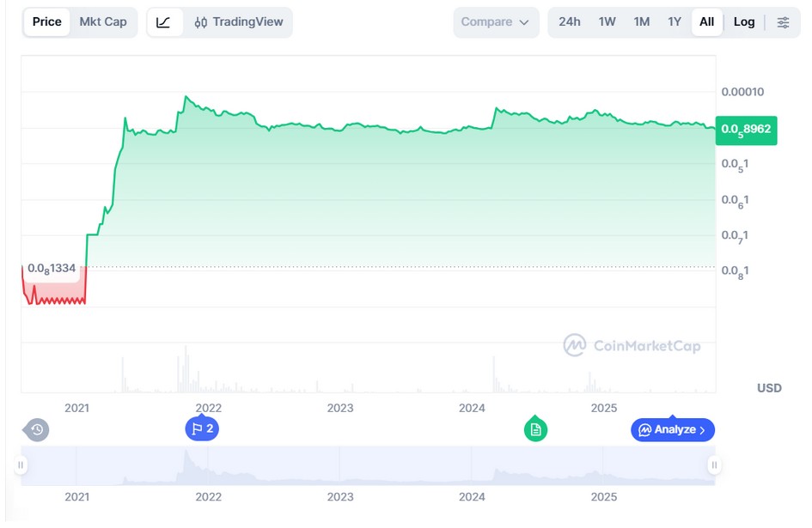Select the Price tab
The width and height of the screenshot is (812, 528).
47,22
